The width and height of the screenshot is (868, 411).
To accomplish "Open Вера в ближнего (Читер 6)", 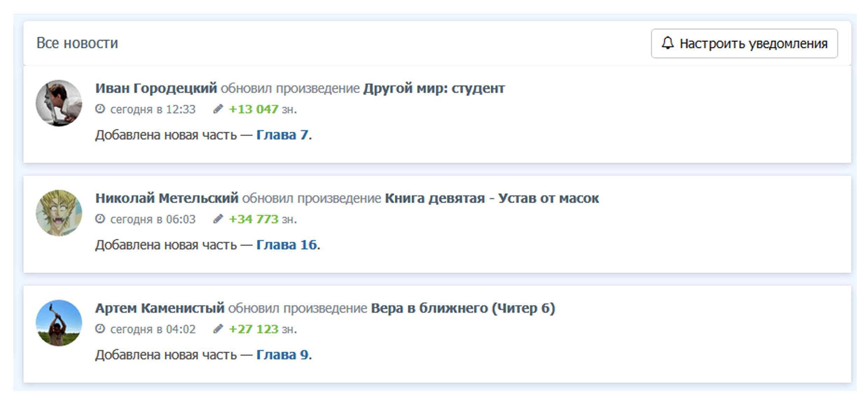I will (463, 308).
